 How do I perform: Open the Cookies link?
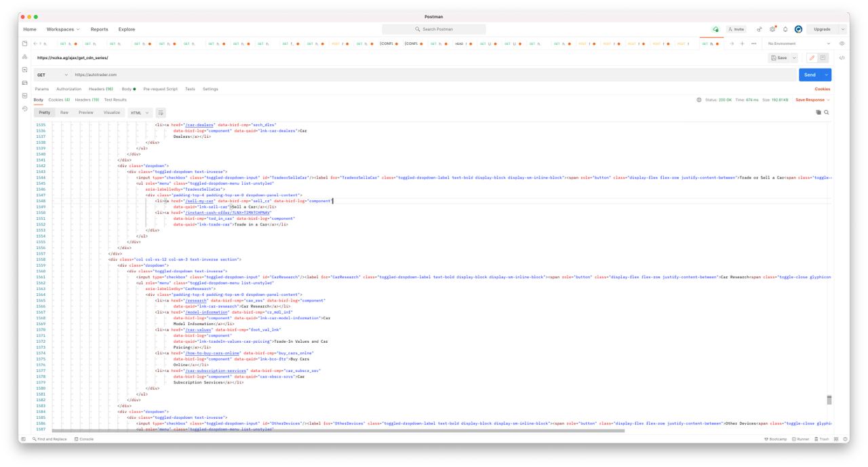pos(822,89)
